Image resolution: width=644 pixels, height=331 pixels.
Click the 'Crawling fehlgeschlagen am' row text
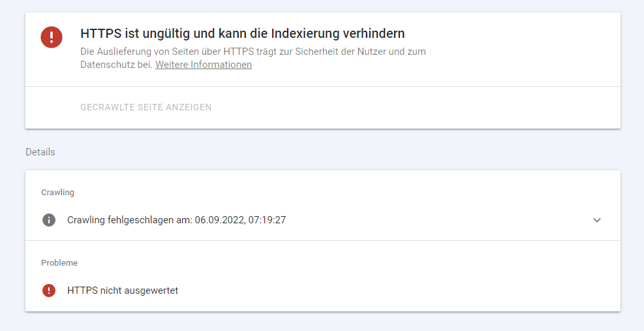176,220
